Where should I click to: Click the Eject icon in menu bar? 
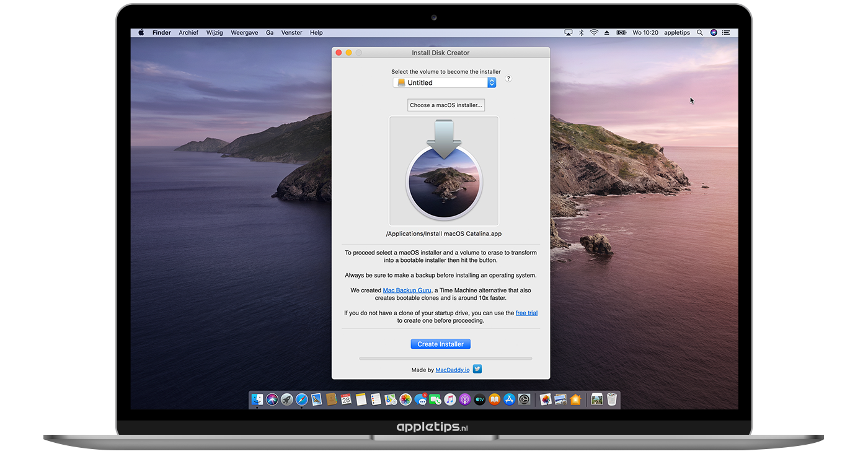tap(607, 33)
